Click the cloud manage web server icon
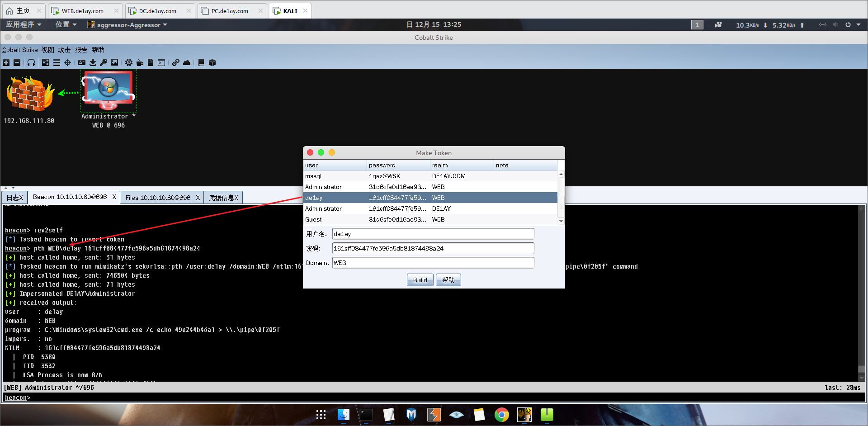Image resolution: width=868 pixels, height=426 pixels. tap(187, 63)
